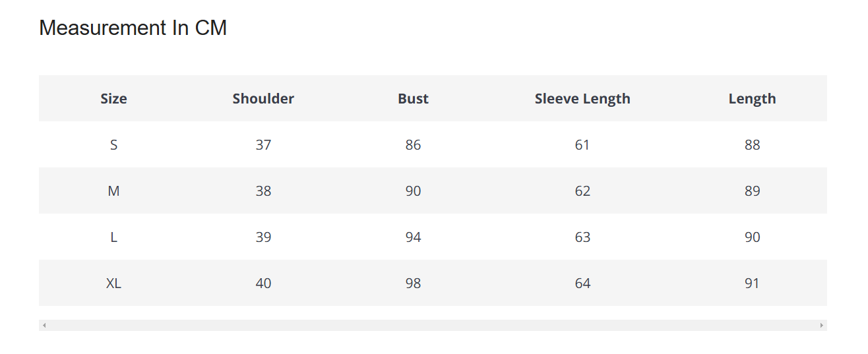Select the Length column header
Viewport: 868px width, 354px height.
pyautogui.click(x=752, y=99)
